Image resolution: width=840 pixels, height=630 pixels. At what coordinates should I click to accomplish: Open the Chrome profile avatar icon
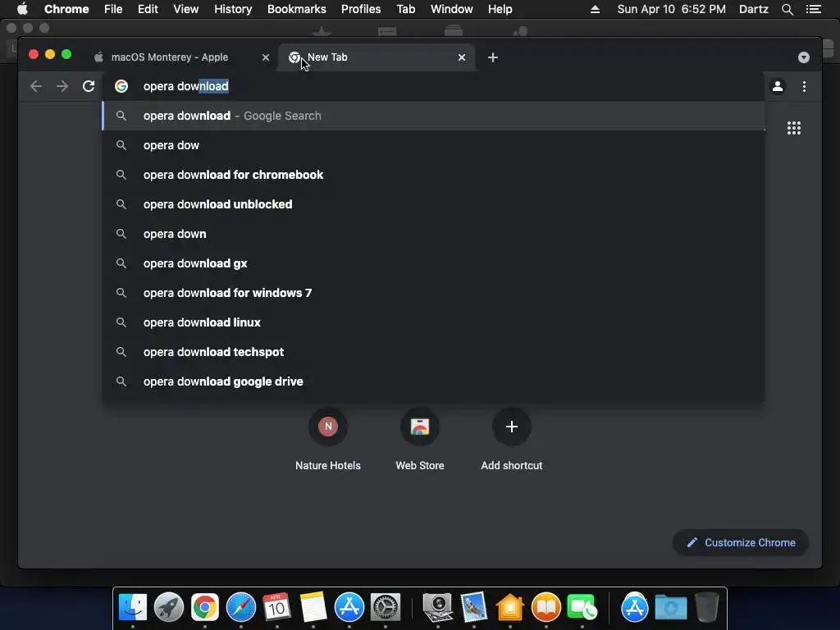[x=778, y=86]
